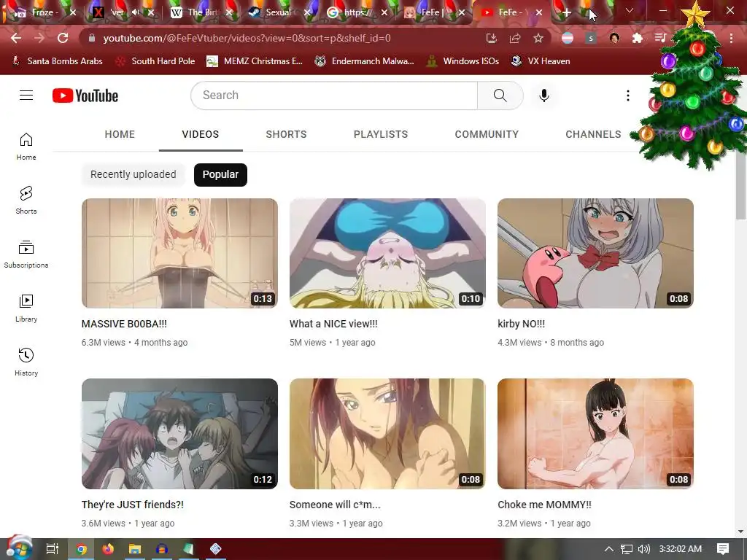Screen dimensions: 747x560
Task: Click the 0:08 kirby NO!!! video thumbnail
Action: 595,253
